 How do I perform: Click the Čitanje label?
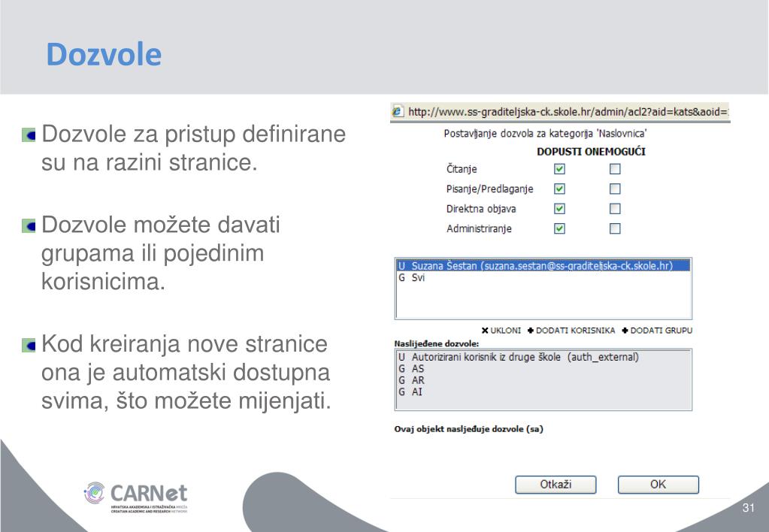pos(462,169)
